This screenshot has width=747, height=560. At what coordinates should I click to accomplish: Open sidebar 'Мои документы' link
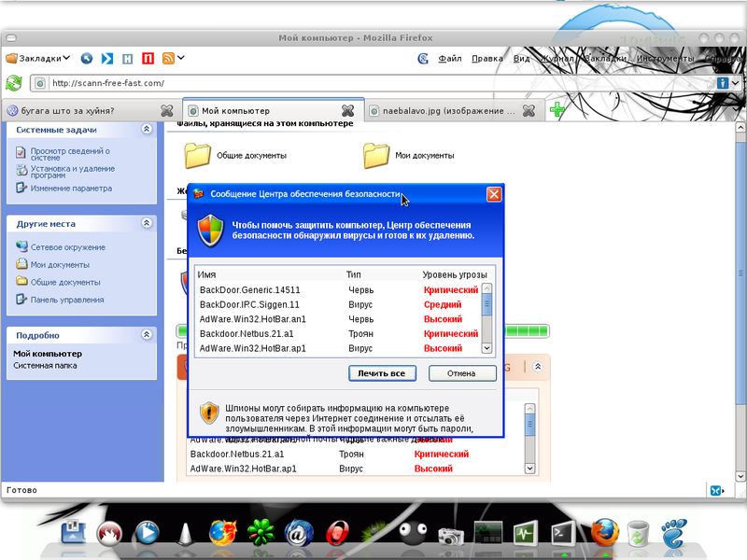(x=60, y=264)
